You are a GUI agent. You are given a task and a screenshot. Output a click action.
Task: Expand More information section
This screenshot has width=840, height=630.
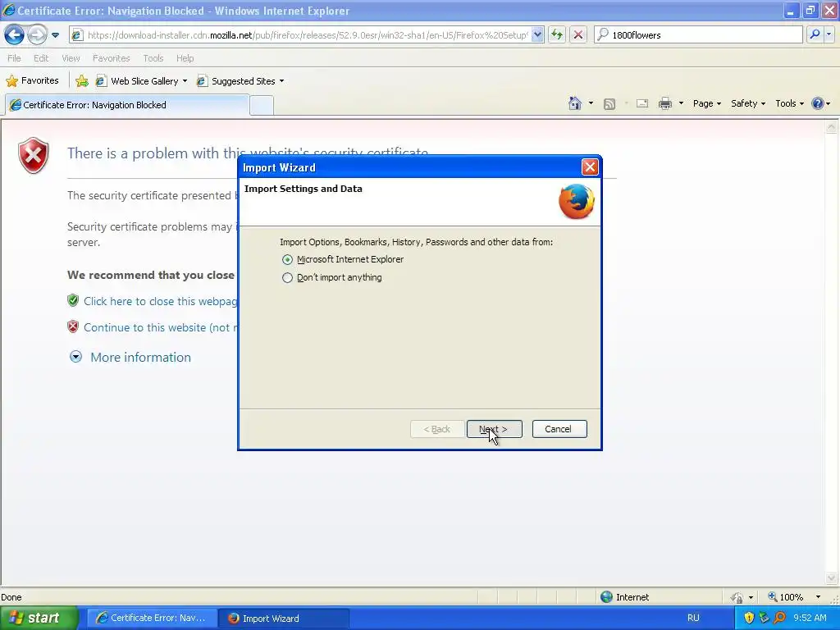130,358
